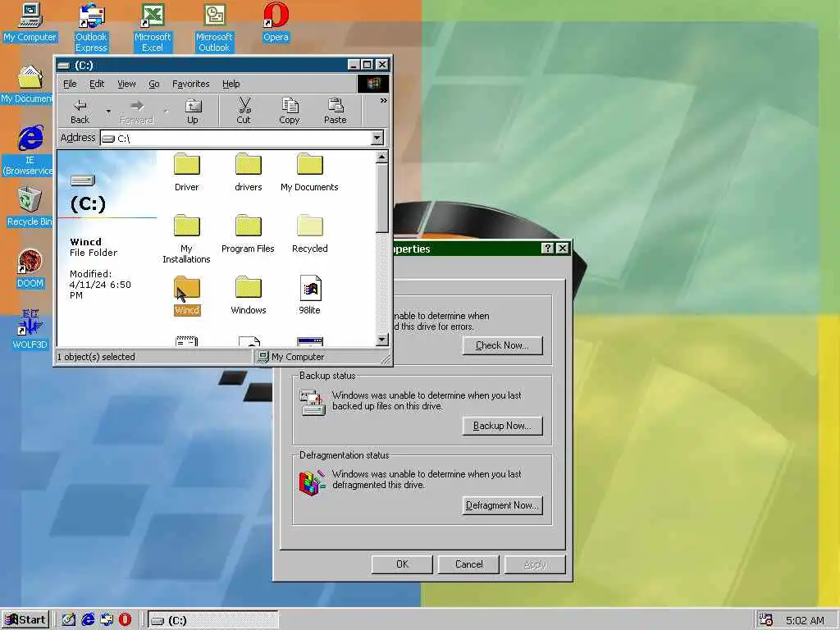840x630 pixels.
Task: Open the Recycle Bin on desktop
Action: click(x=30, y=207)
